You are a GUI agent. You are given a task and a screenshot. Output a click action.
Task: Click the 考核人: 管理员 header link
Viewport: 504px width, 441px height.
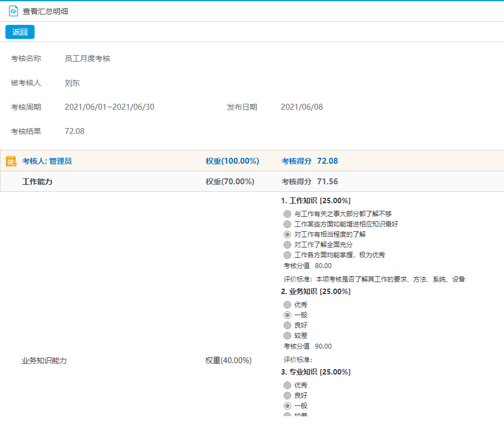coord(47,161)
